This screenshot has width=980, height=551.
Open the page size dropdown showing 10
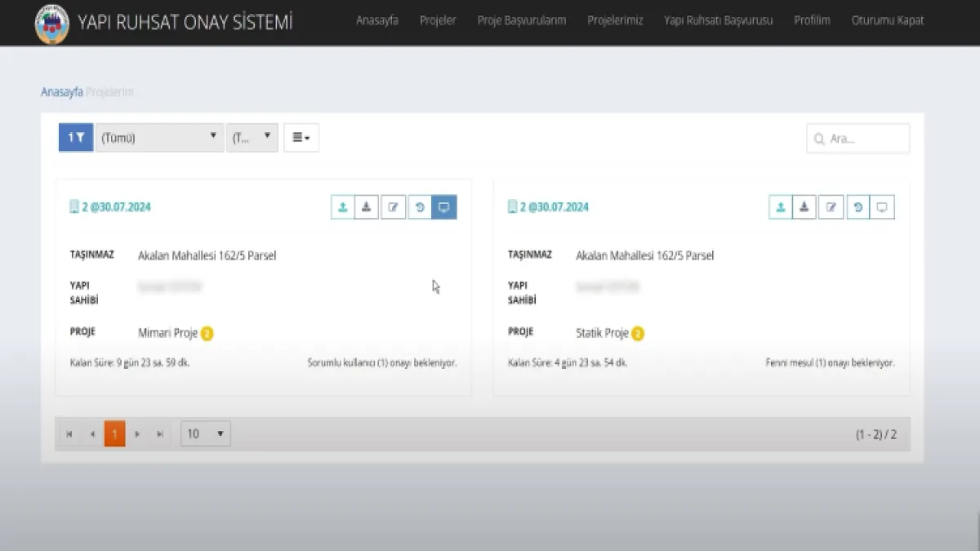(205, 434)
